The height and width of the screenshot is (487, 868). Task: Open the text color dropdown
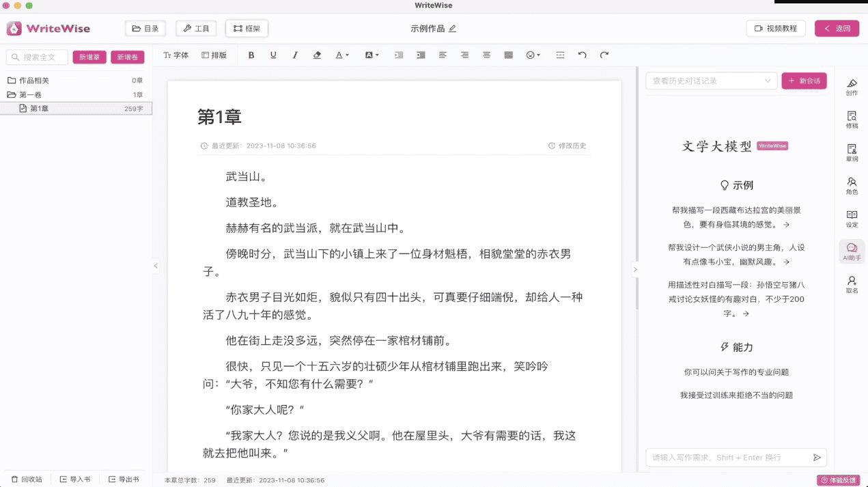click(x=341, y=55)
